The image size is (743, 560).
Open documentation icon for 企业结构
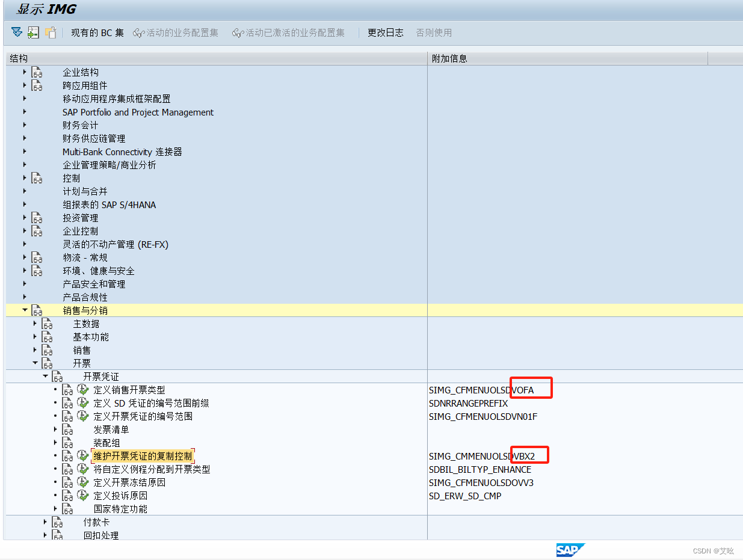pyautogui.click(x=37, y=72)
